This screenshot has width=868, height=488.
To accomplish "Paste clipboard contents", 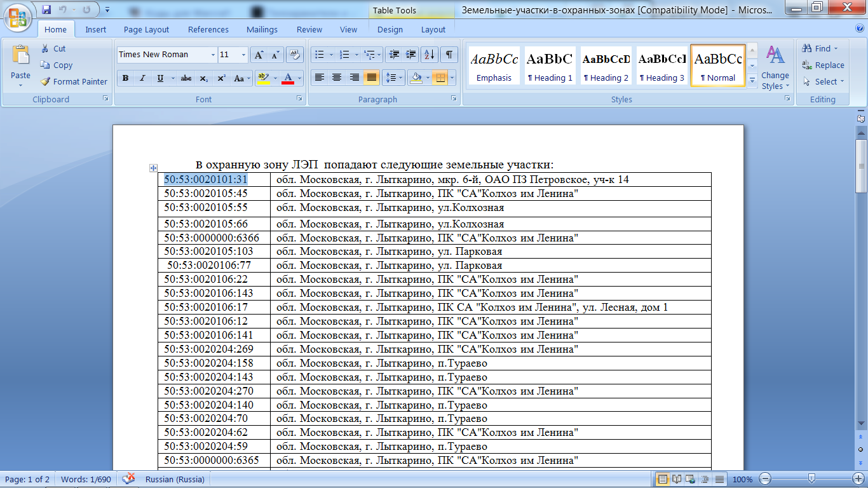I will 20,67.
